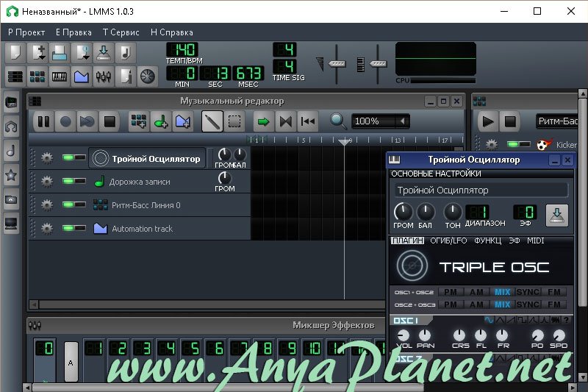The width and height of the screenshot is (588, 392).
Task: Show the FX Mixer icon
Action: pos(104,76)
